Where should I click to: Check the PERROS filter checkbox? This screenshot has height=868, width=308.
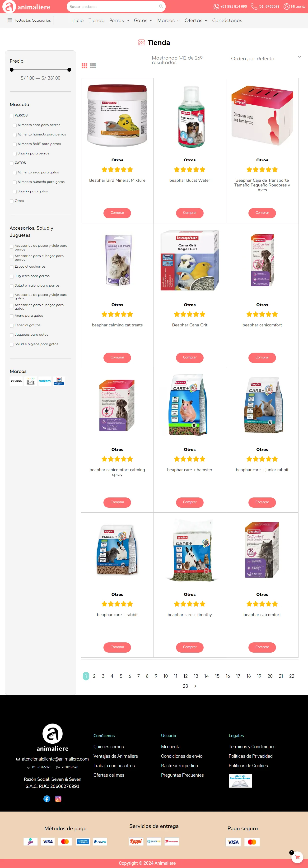point(12,116)
